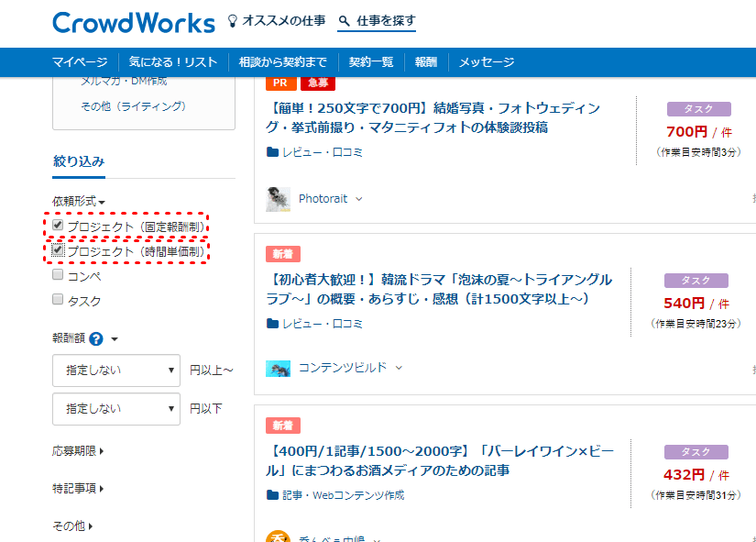The width and height of the screenshot is (756, 542).
Task: Uncheck プロジェクト（時間単価制） checkbox
Action: click(59, 249)
